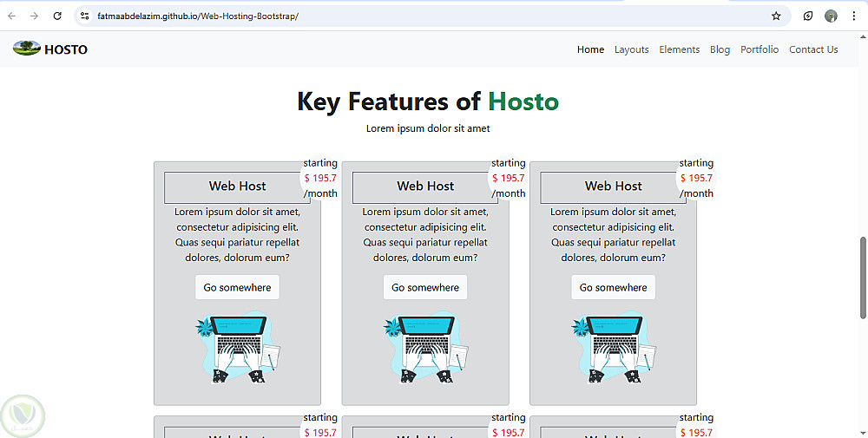Open the browser extension icon
Viewport: 868px width, 438px height.
tap(807, 16)
